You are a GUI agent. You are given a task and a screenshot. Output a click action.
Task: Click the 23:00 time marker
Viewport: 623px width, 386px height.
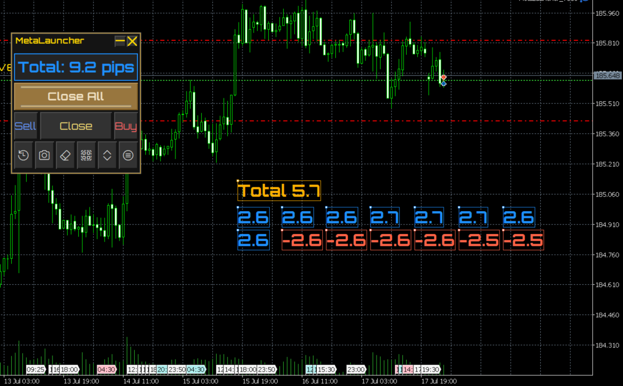coord(356,370)
